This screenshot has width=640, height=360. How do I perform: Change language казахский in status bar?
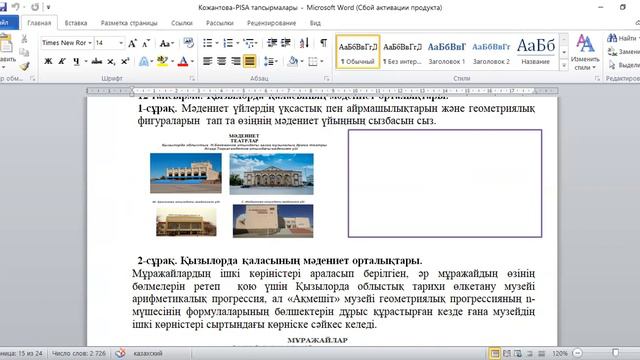pos(148,353)
